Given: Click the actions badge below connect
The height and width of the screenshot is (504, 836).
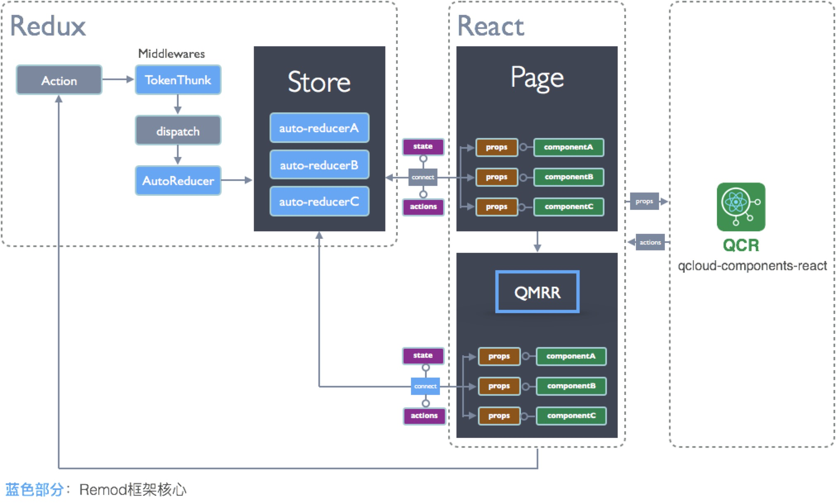Looking at the screenshot, I should tap(423, 207).
